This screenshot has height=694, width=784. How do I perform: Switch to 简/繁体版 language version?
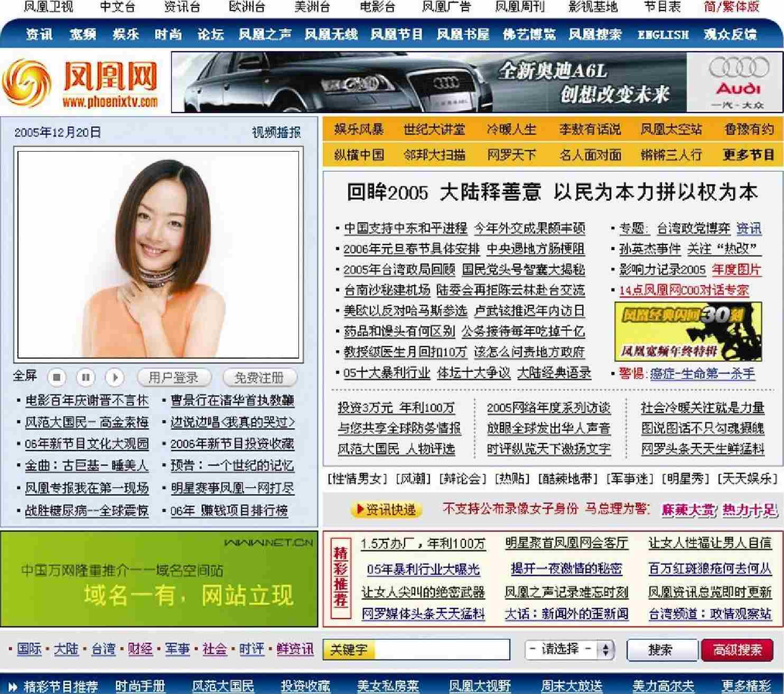click(x=732, y=7)
